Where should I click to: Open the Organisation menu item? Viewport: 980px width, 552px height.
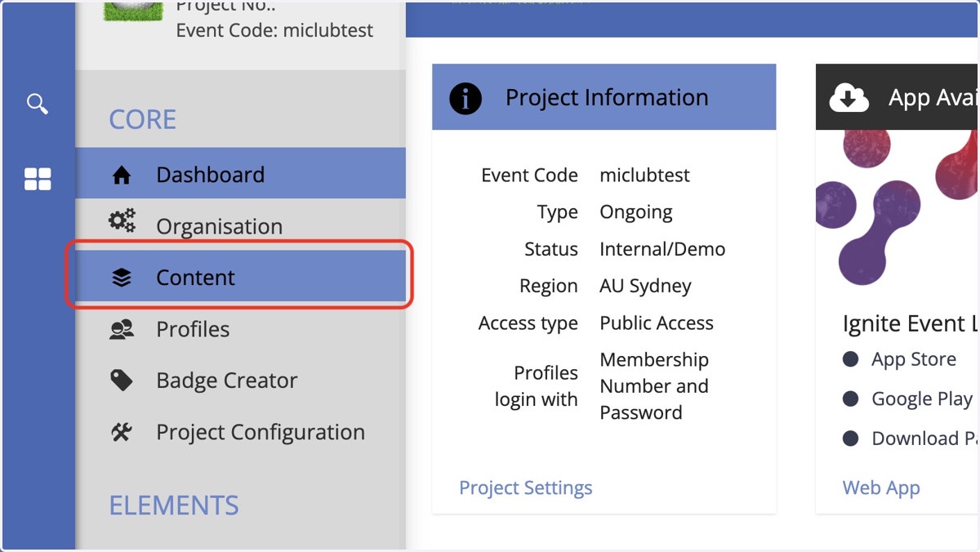coord(241,226)
